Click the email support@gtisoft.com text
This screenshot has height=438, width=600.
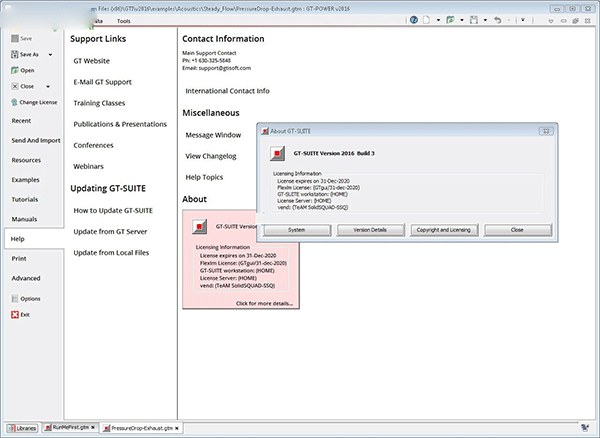pyautogui.click(x=225, y=68)
